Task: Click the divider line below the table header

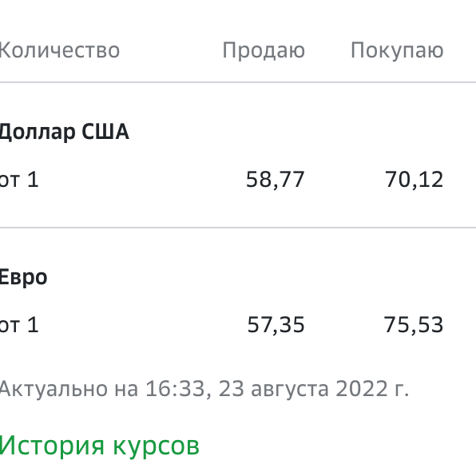Action: click(238, 82)
